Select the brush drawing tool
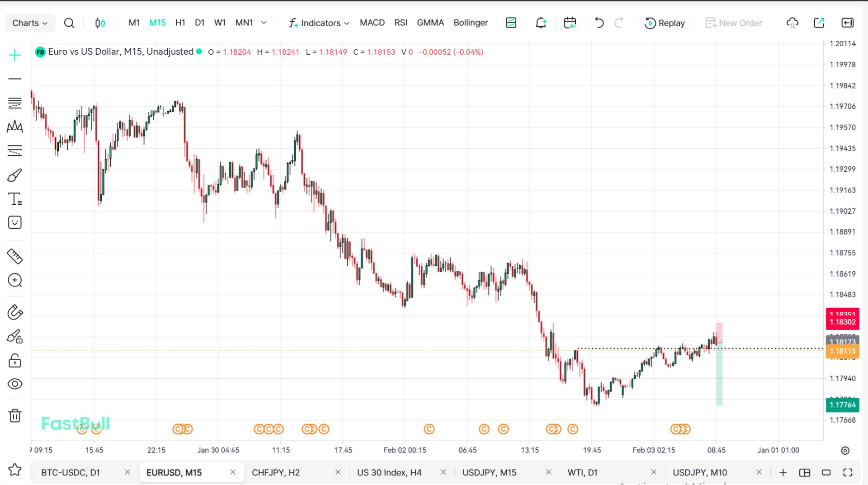The height and width of the screenshot is (485, 868). [14, 175]
